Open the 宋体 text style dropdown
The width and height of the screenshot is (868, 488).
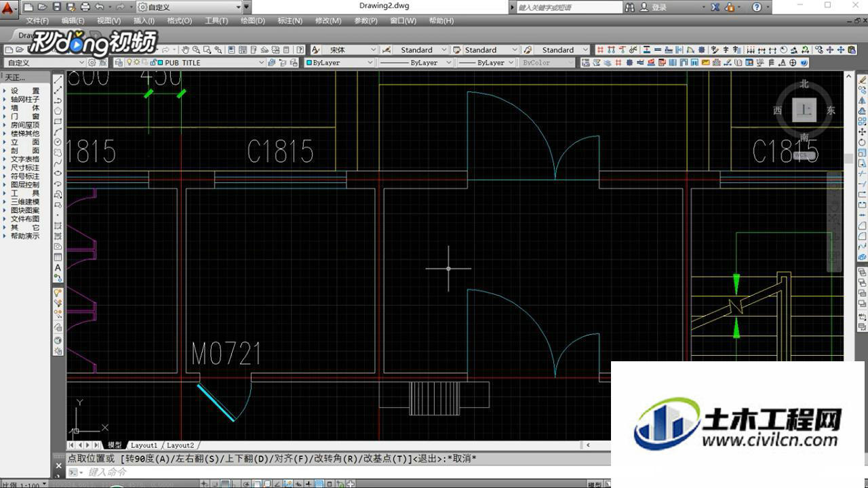click(x=350, y=49)
